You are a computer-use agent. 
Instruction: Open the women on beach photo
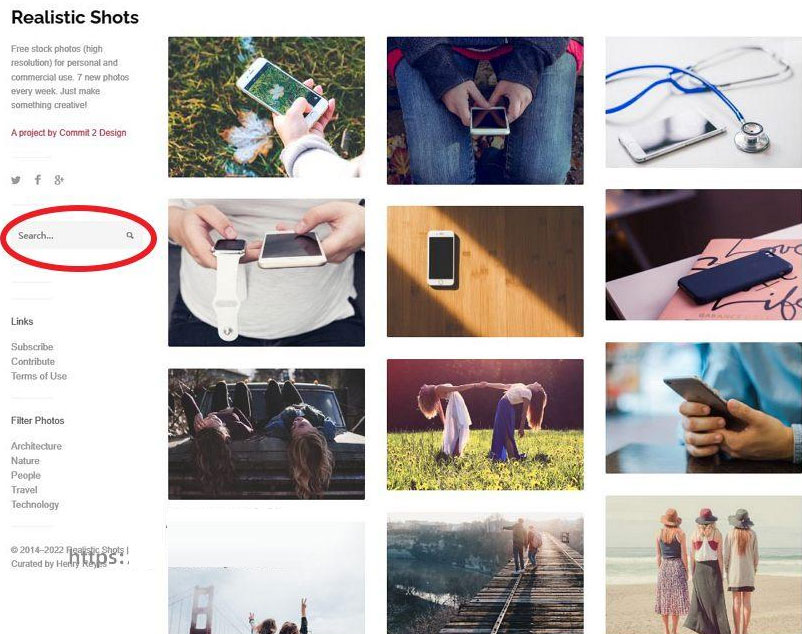click(704, 565)
